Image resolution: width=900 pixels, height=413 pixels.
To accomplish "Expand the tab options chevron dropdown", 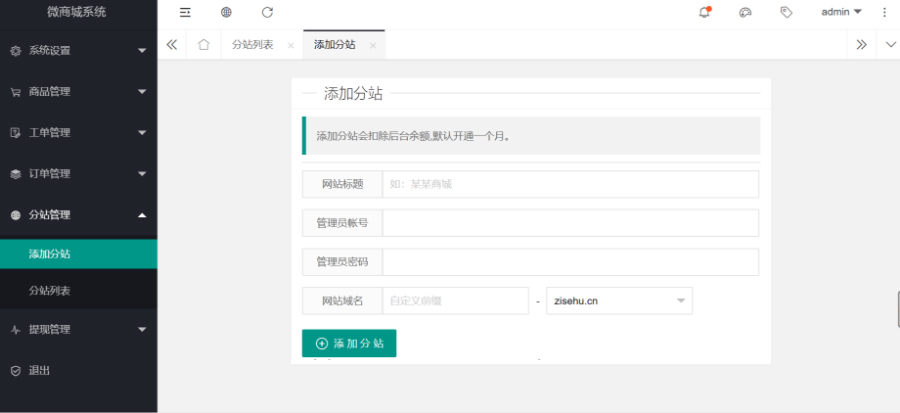I will click(x=890, y=45).
